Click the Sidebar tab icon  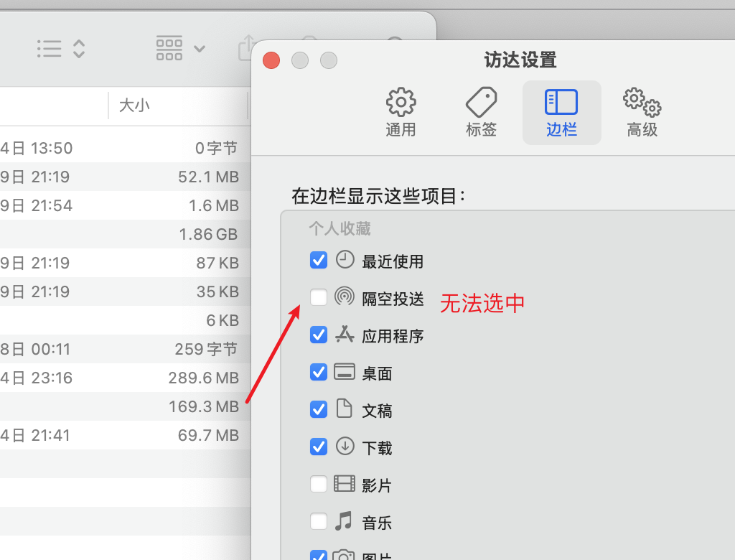561,103
